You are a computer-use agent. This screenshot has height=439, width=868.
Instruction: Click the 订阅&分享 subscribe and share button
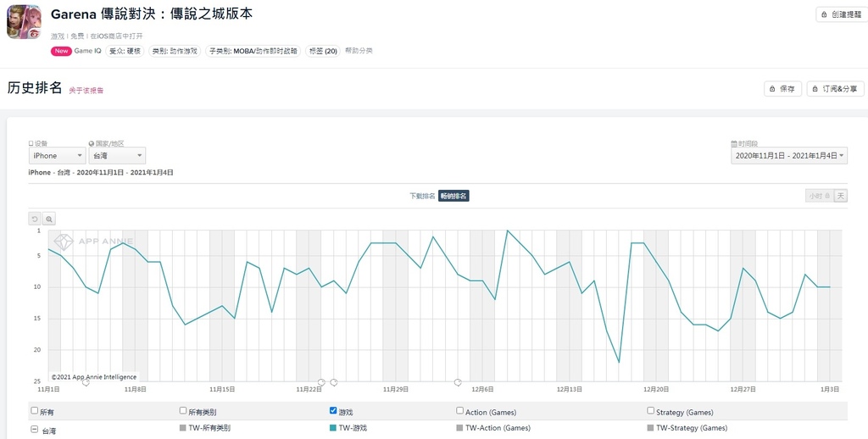[x=835, y=89]
